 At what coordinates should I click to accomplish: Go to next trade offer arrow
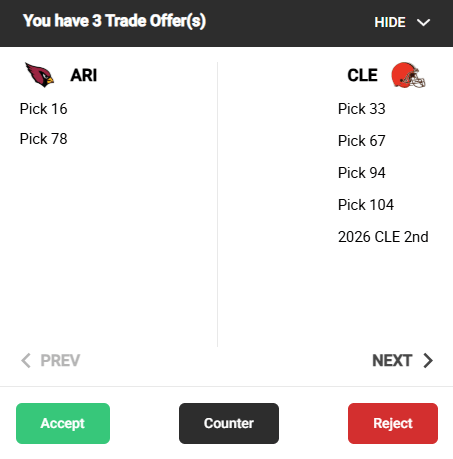coord(428,360)
